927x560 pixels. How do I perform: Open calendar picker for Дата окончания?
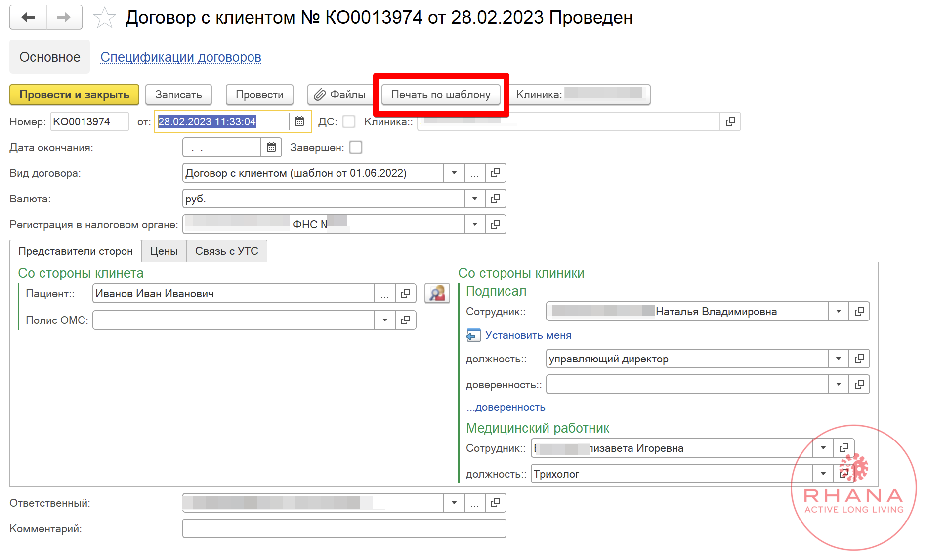(x=271, y=147)
